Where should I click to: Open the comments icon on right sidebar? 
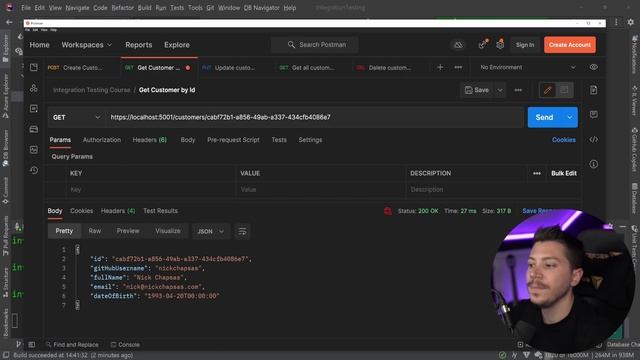[x=593, y=115]
